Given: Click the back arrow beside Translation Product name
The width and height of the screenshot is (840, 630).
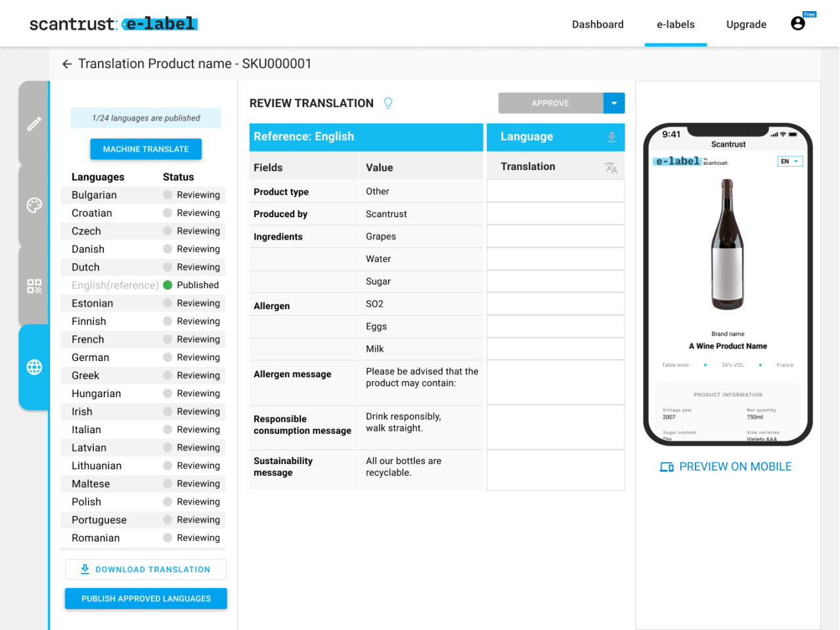Looking at the screenshot, I should [x=66, y=64].
